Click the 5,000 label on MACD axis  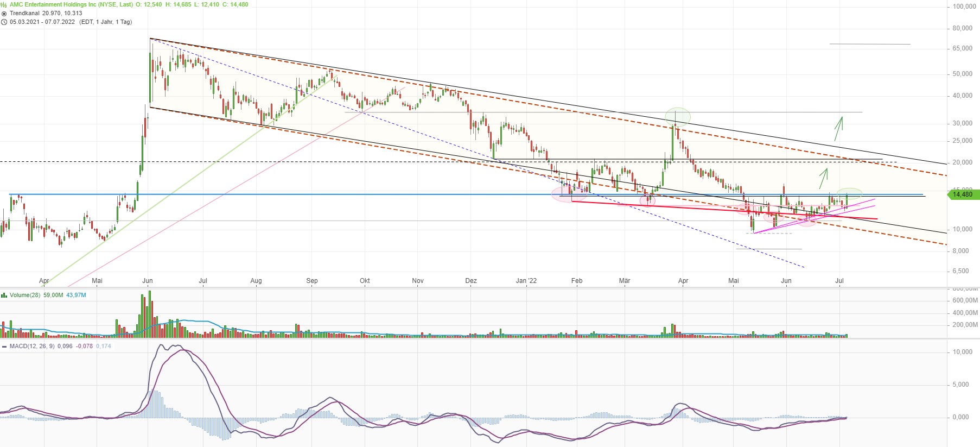click(961, 385)
